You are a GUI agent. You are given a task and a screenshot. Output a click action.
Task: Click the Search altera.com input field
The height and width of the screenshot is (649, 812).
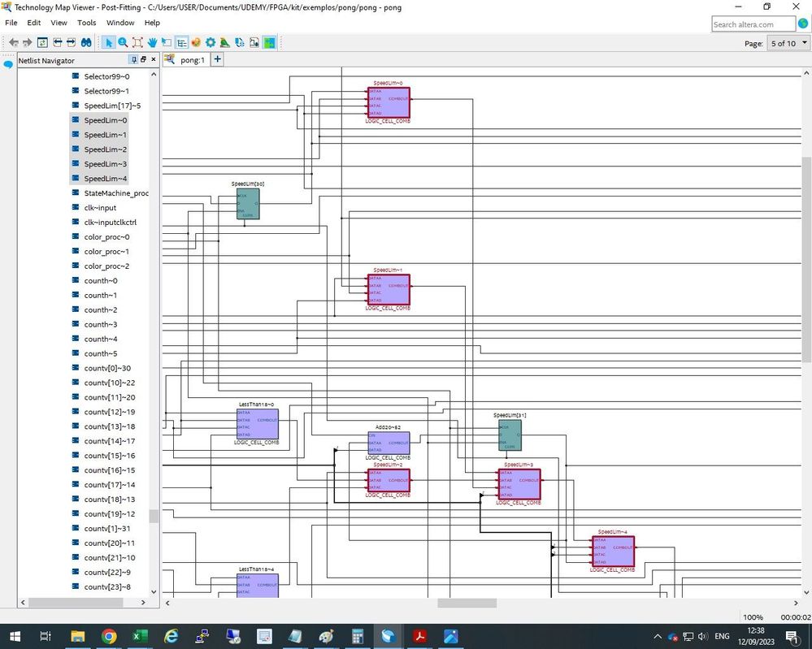click(753, 24)
